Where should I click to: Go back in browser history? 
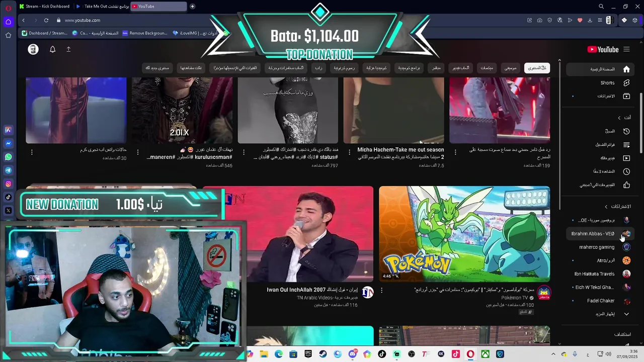(23, 20)
